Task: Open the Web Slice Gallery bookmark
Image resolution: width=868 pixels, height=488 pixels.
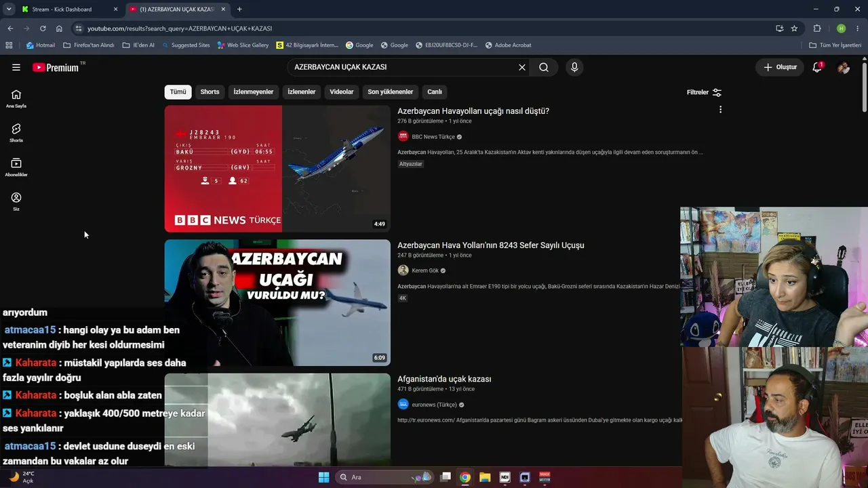Action: click(x=243, y=45)
